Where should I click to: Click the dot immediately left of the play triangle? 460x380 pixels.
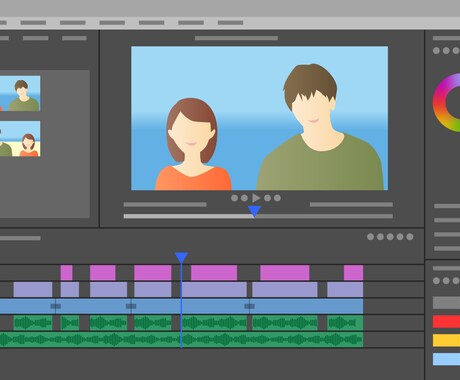pos(244,198)
